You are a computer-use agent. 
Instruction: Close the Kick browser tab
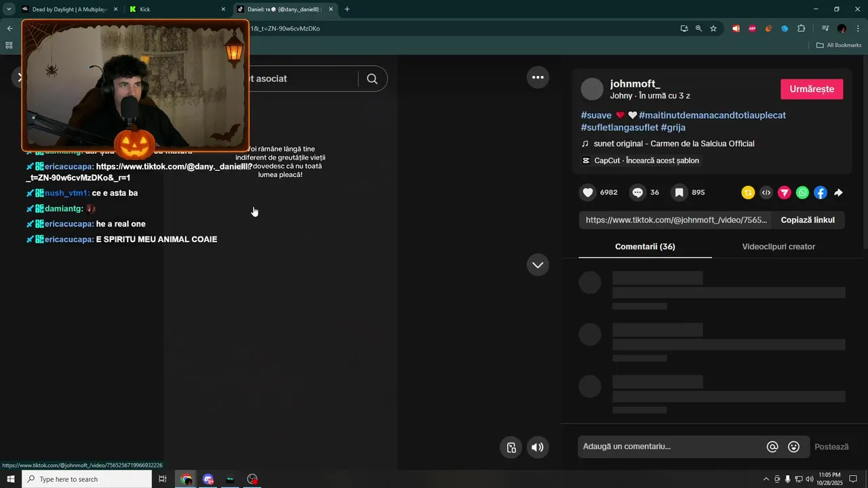[x=224, y=9]
